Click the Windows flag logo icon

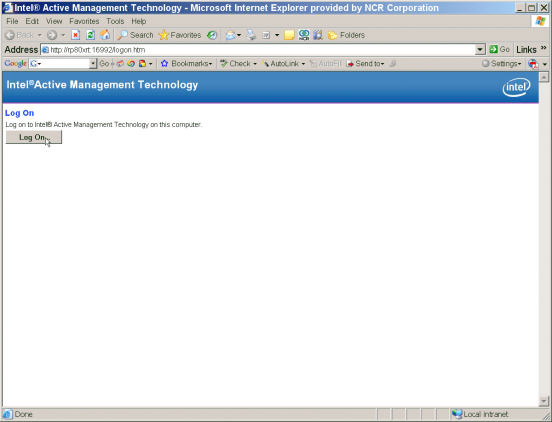pyautogui.click(x=540, y=21)
